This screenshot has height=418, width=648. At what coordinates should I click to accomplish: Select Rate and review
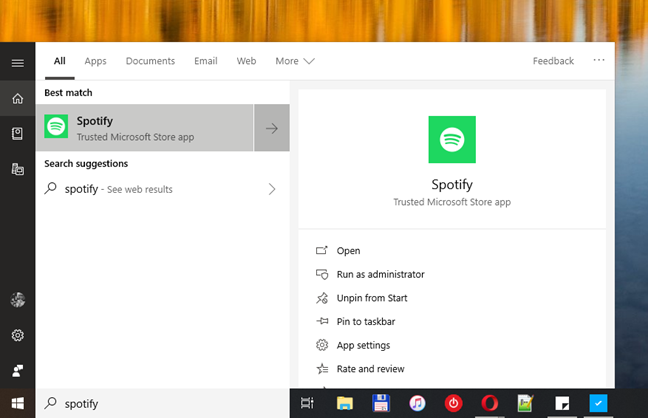click(x=370, y=368)
